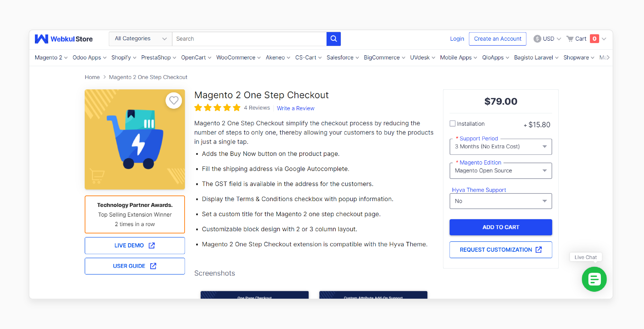Viewport: 644px width, 329px height.
Task: Open the LIVE DEMO button
Action: tap(135, 245)
